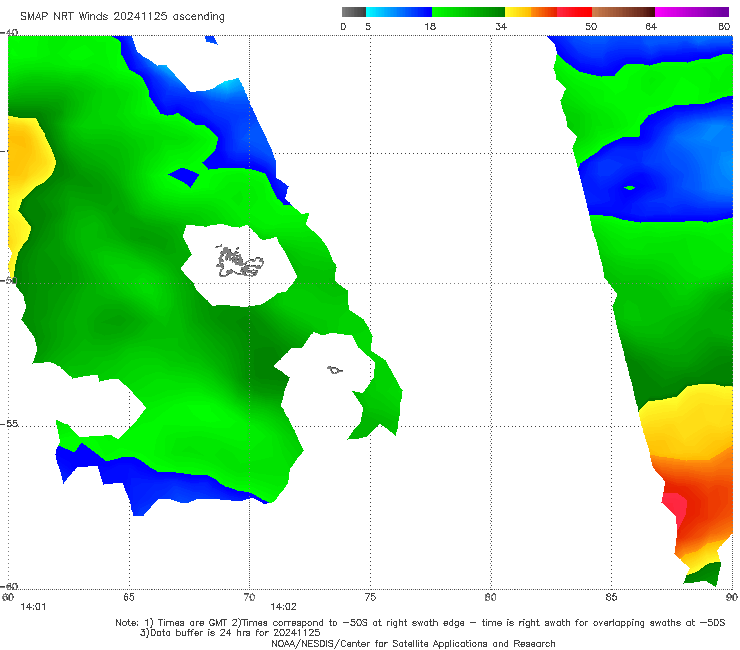Click the NOAA/NESDIS Center for Satellite Applications credit
Image resolution: width=740 pixels, height=650 pixels.
click(x=413, y=643)
